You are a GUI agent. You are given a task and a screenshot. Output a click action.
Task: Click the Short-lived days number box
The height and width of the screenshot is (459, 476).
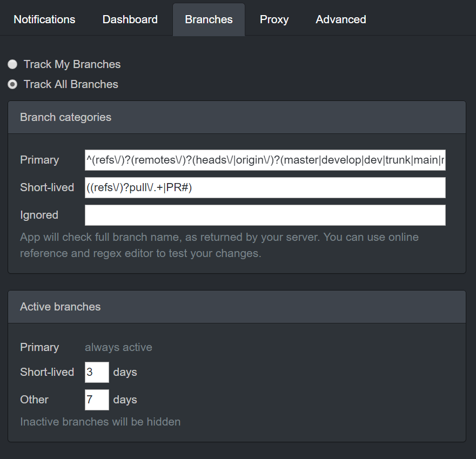click(x=97, y=372)
